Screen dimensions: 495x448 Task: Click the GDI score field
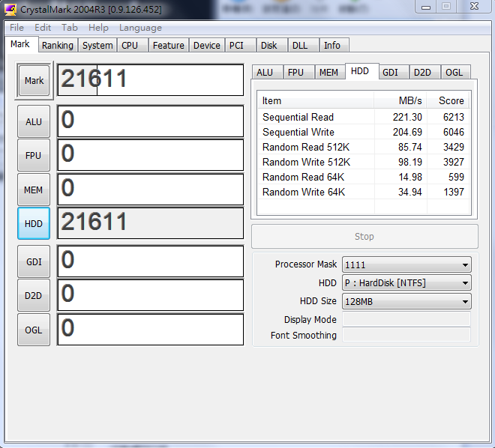click(151, 261)
